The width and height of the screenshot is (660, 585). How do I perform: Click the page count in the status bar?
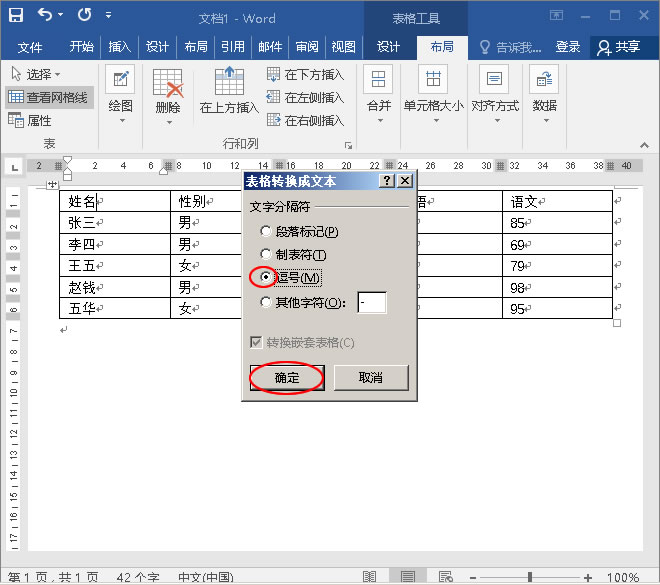pos(53,577)
